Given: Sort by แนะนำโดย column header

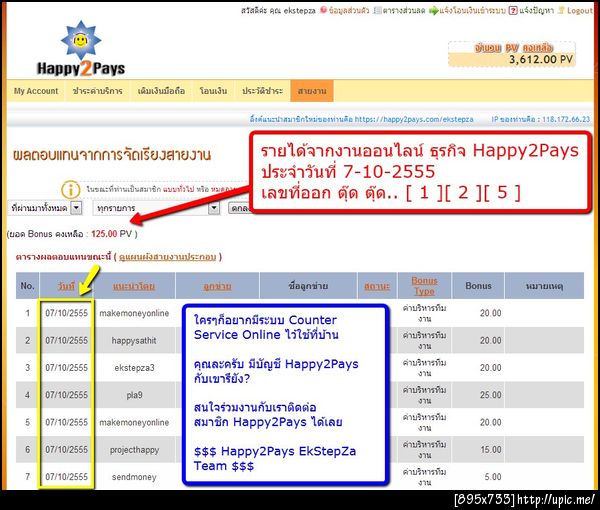Looking at the screenshot, I should click(134, 286).
